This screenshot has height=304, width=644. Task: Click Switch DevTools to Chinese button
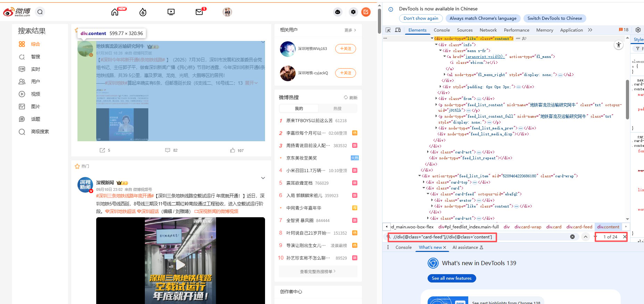pos(555,18)
